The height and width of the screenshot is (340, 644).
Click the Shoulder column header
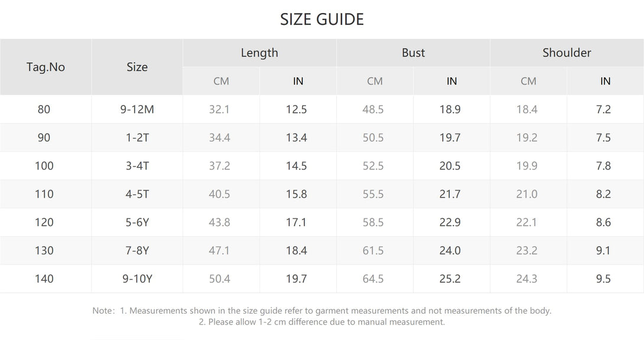point(567,53)
